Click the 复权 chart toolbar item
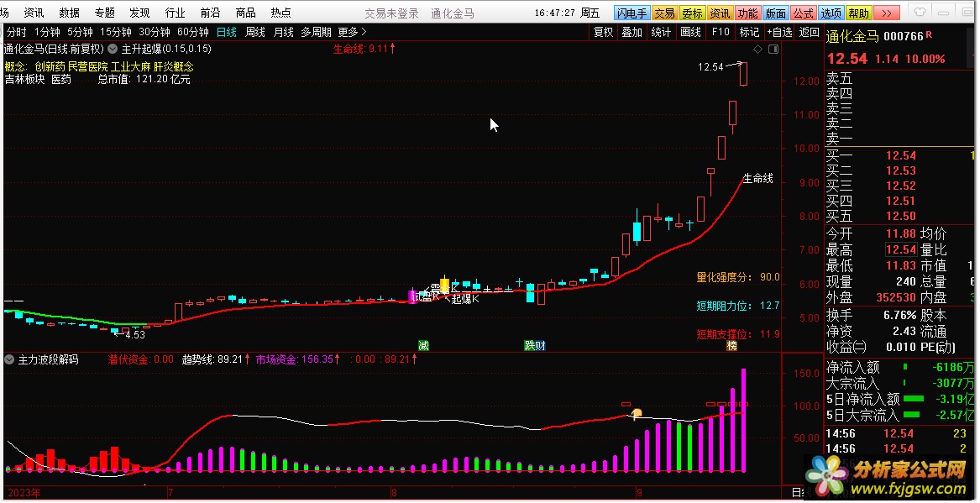The image size is (980, 503). click(603, 32)
